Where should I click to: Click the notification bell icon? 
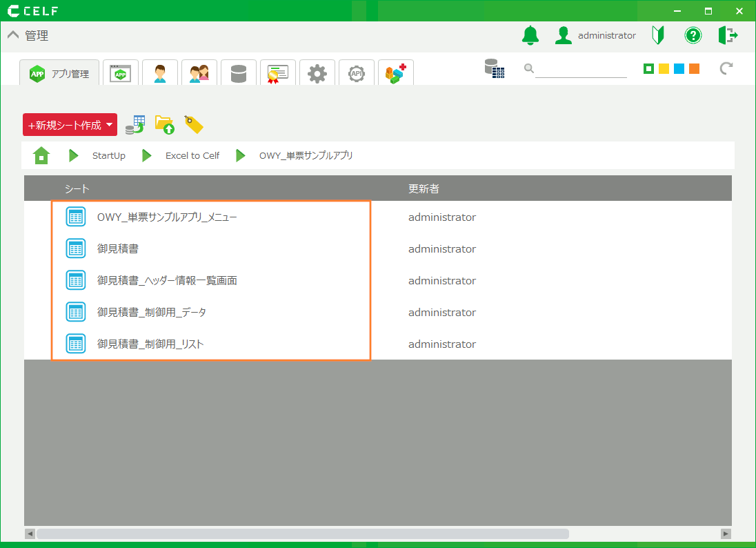pos(530,35)
